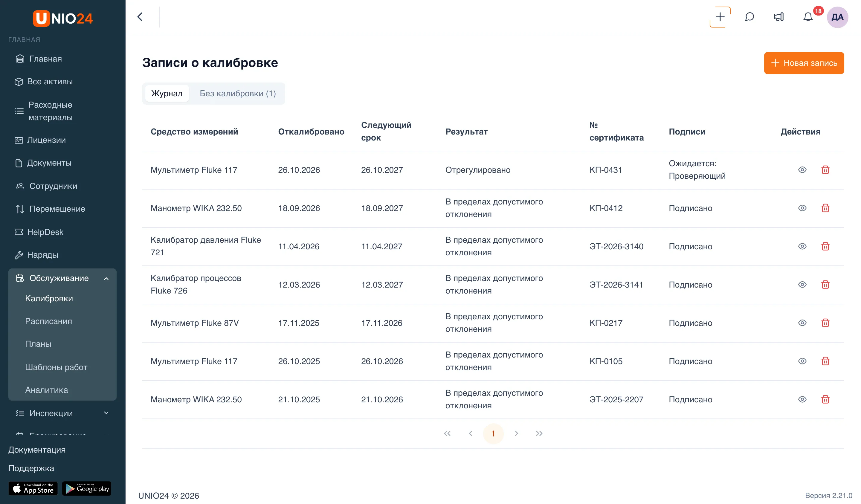Click the UNIO24 logo

(62, 18)
